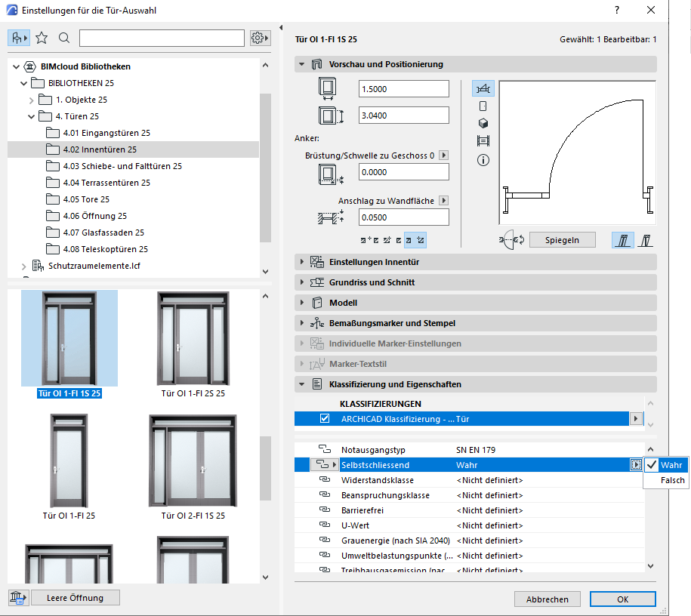Viewport: 691px width, 616px height.
Task: Click the Abbrechen button
Action: point(547,599)
